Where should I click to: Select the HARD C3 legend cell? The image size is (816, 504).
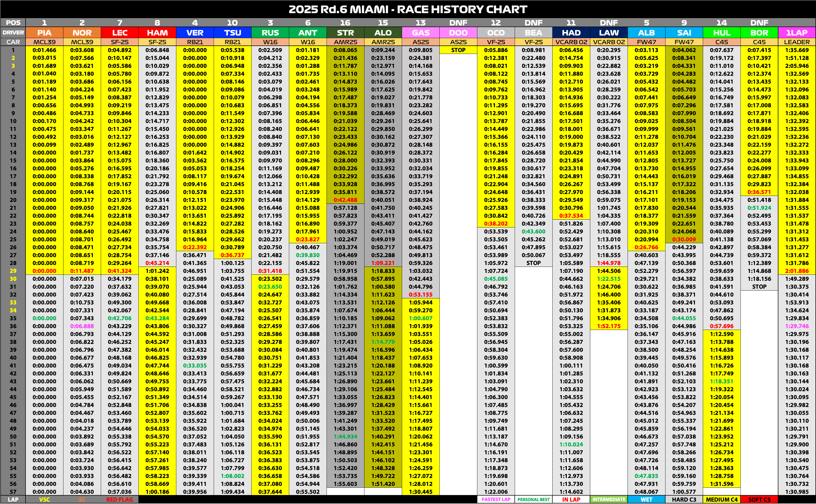coord(684,499)
